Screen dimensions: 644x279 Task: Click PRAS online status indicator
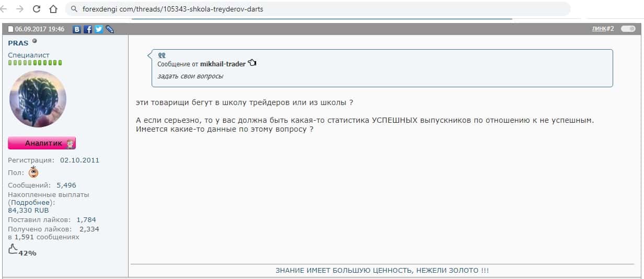(34, 41)
